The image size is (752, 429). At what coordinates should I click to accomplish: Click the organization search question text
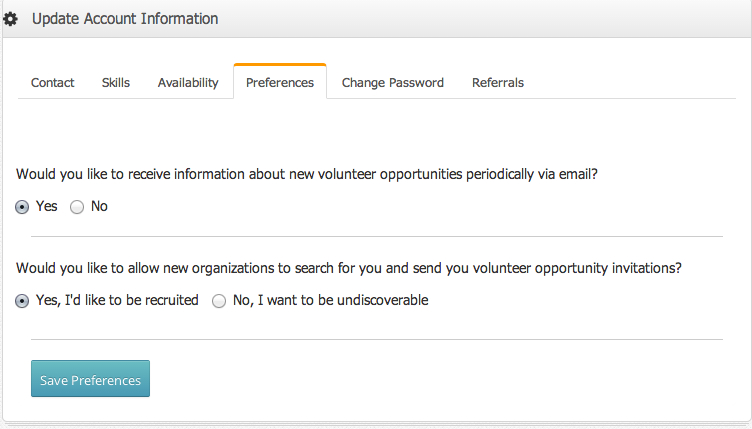click(349, 268)
